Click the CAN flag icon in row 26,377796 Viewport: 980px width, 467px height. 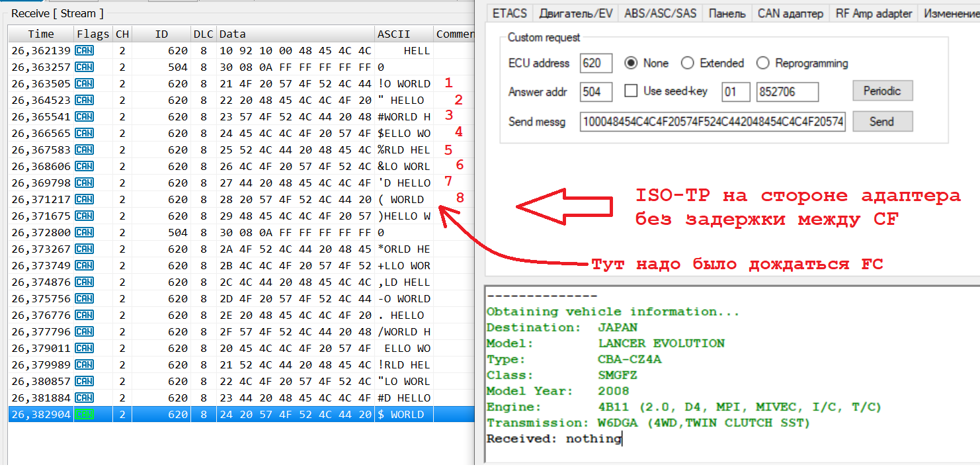coord(85,331)
